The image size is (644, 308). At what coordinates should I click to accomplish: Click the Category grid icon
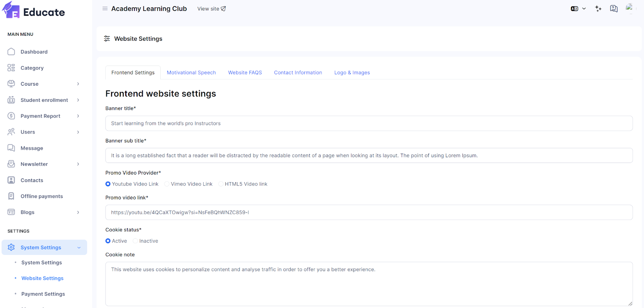(11, 68)
